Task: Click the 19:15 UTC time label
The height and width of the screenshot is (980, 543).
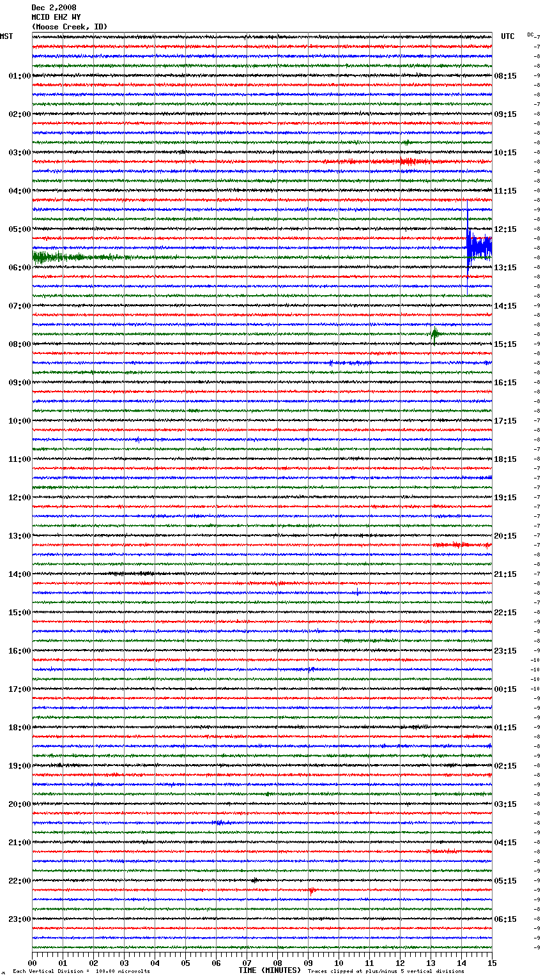Action: tap(505, 498)
